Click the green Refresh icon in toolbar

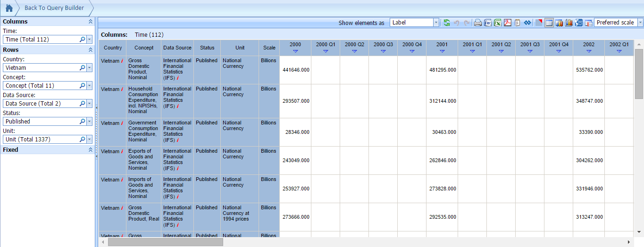pyautogui.click(x=446, y=23)
